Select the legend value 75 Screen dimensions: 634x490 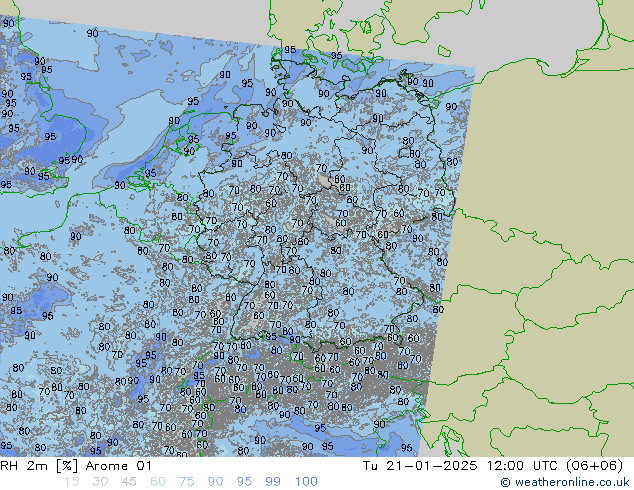[186, 482]
